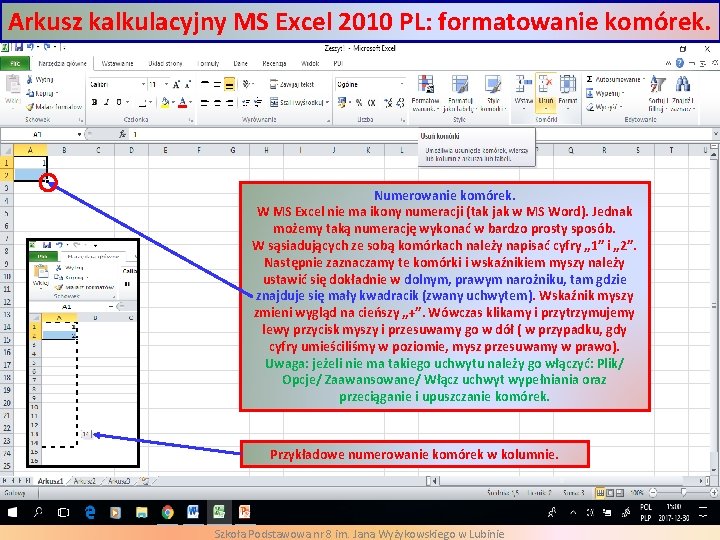This screenshot has height=540, width=720.
Task: Decrease indent icon in alignment group
Action: (x=246, y=102)
